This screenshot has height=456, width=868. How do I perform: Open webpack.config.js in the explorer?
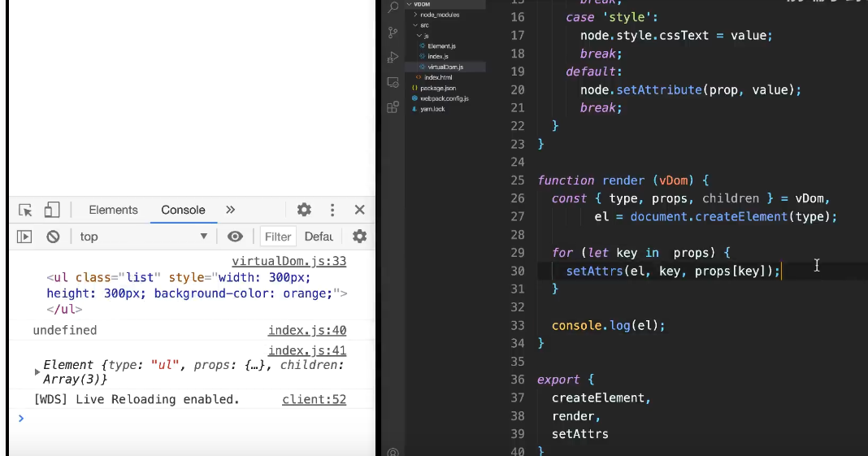(x=444, y=98)
